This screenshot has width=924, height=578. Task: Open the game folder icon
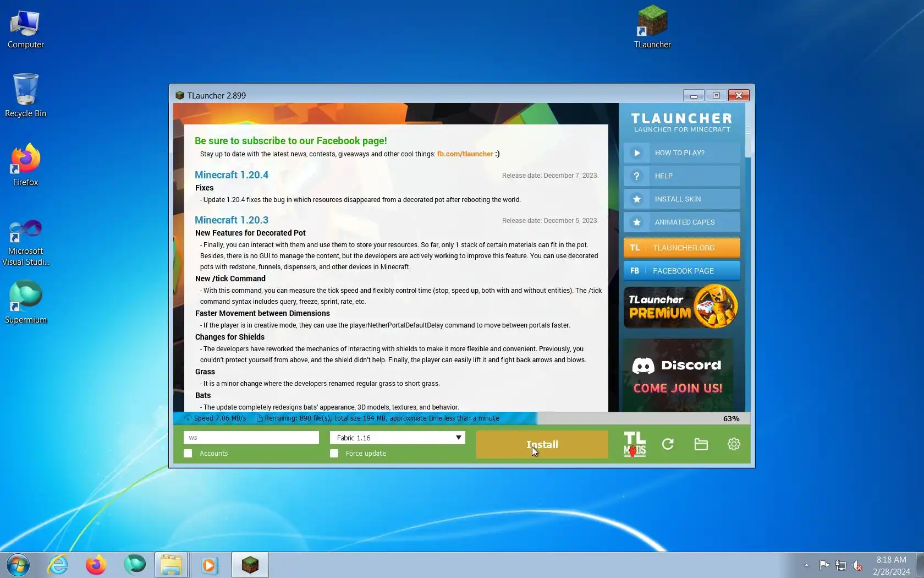pyautogui.click(x=701, y=444)
